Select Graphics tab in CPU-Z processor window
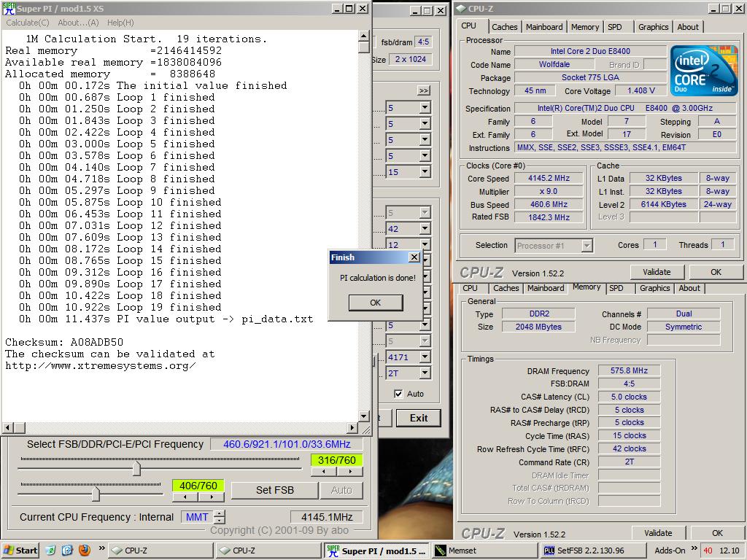This screenshot has width=747, height=560. point(653,27)
